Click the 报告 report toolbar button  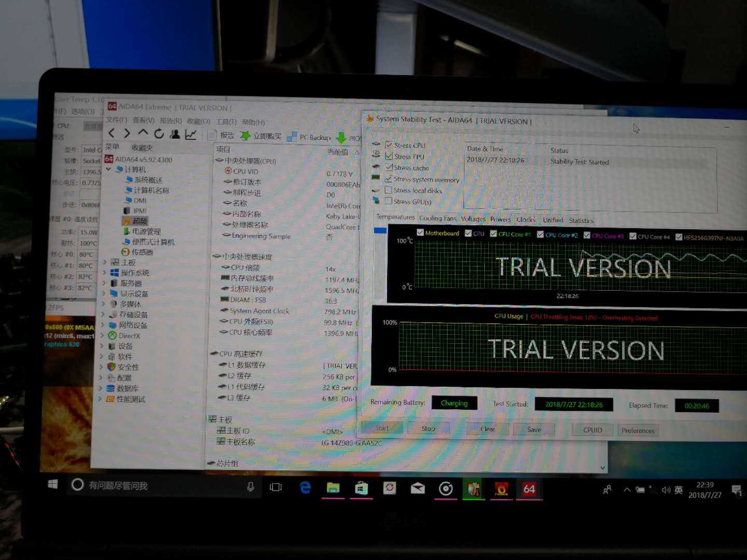(222, 135)
